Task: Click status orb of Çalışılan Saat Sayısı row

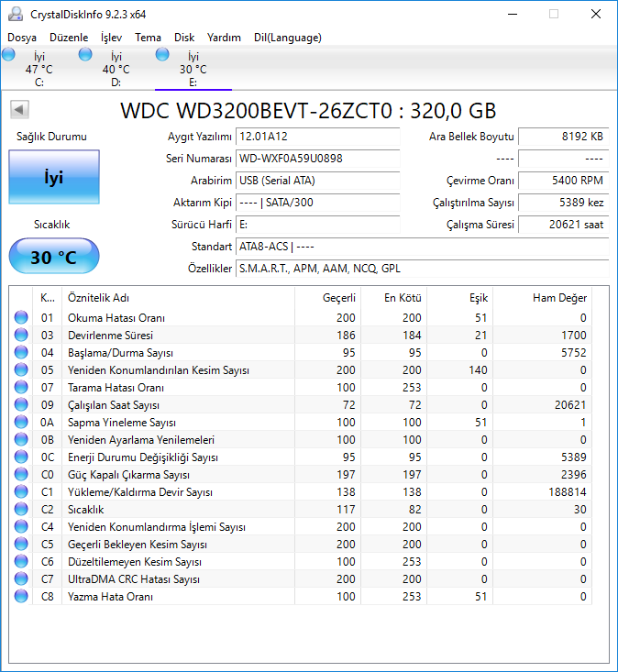Action: point(21,404)
